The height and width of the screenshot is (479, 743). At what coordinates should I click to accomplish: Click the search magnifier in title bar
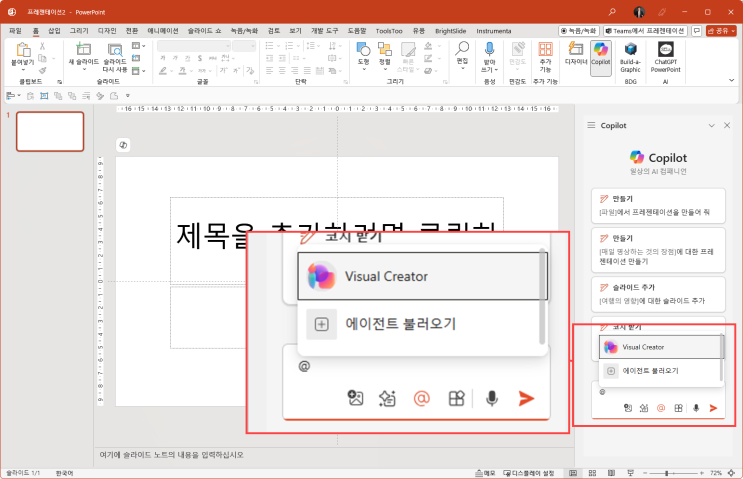point(612,12)
